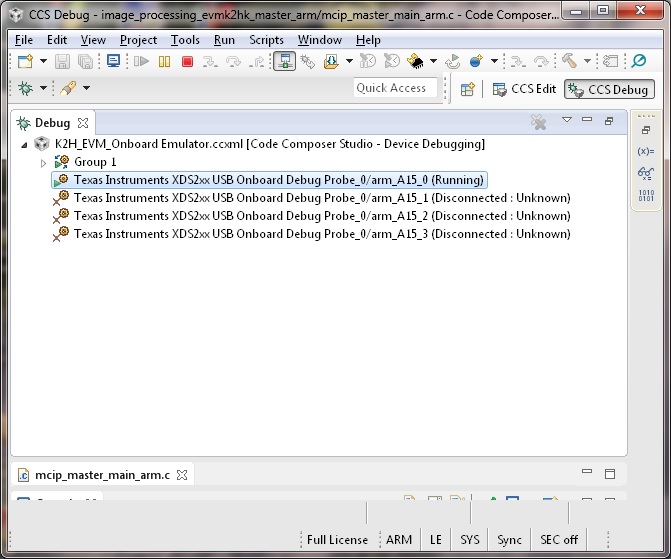Open the Variables view icon in right sidebar
The height and width of the screenshot is (559, 671).
[x=645, y=151]
